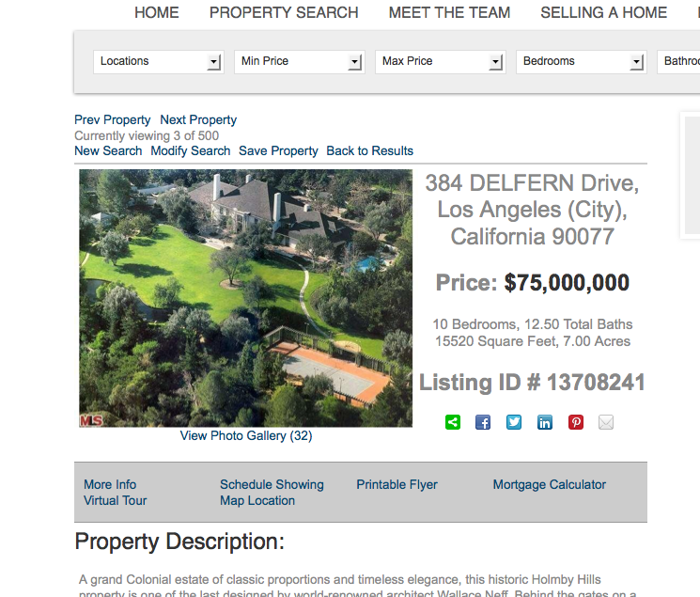
Task: Pin listing on Pinterest
Action: [575, 422]
